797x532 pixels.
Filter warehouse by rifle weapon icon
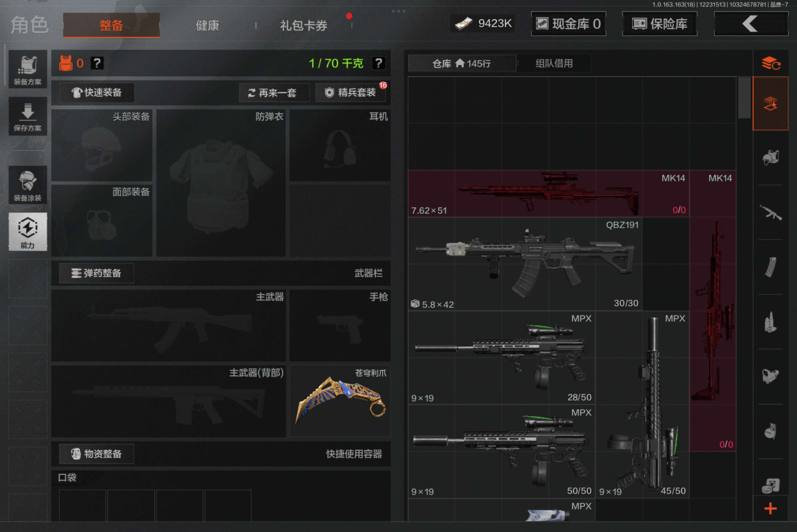pos(770,213)
